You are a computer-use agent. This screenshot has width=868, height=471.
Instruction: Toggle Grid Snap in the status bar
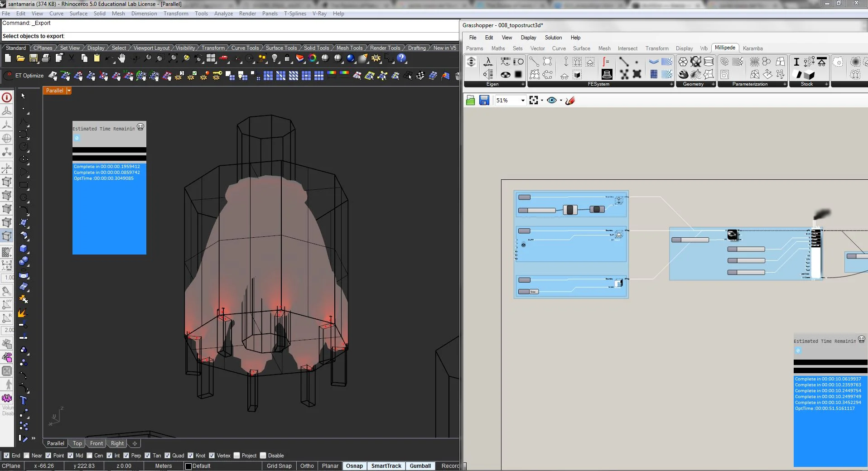[279, 466]
